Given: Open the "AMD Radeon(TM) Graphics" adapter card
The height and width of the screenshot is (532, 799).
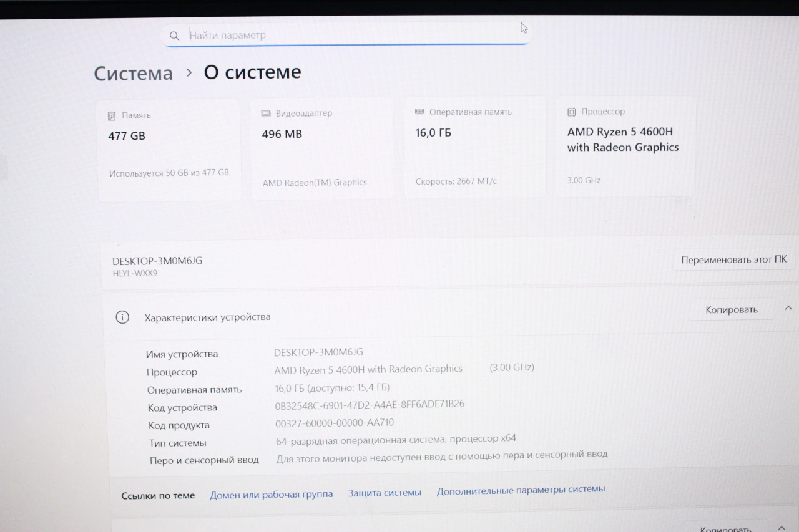Looking at the screenshot, I should pos(322,148).
